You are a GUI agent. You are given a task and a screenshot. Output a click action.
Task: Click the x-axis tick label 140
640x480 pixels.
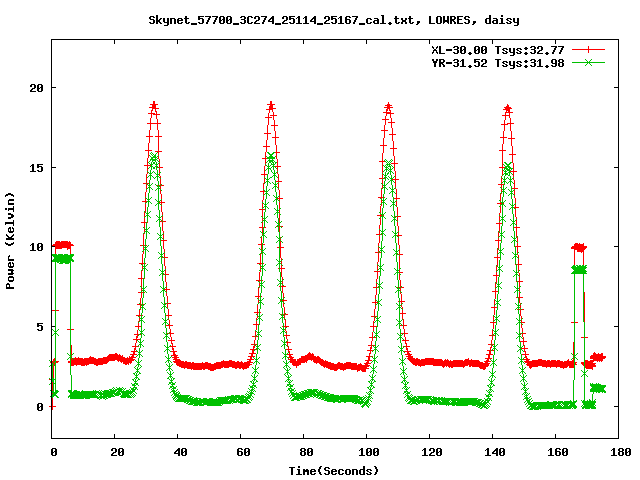coord(495,452)
